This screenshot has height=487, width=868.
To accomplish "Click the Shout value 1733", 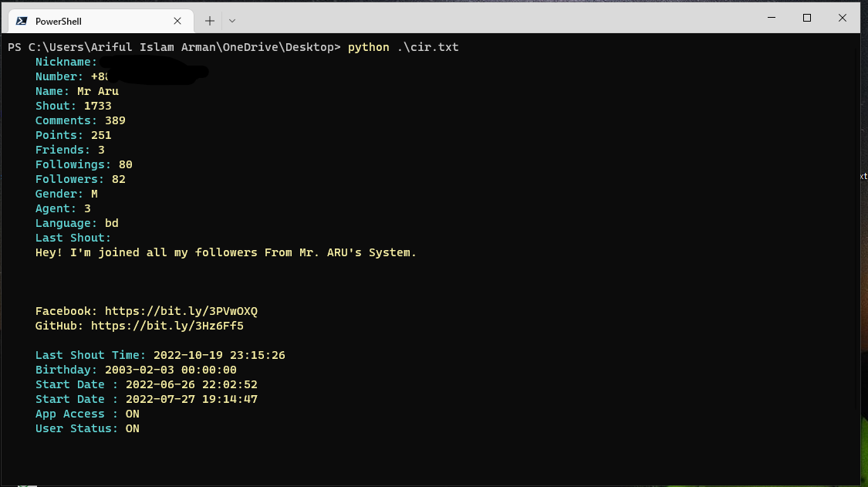I will point(97,106).
